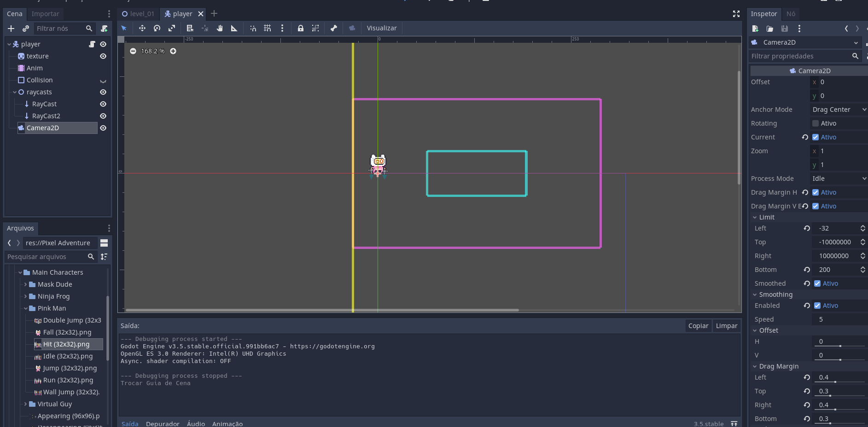
Task: Add a new node with the plus icon
Action: [x=11, y=29]
